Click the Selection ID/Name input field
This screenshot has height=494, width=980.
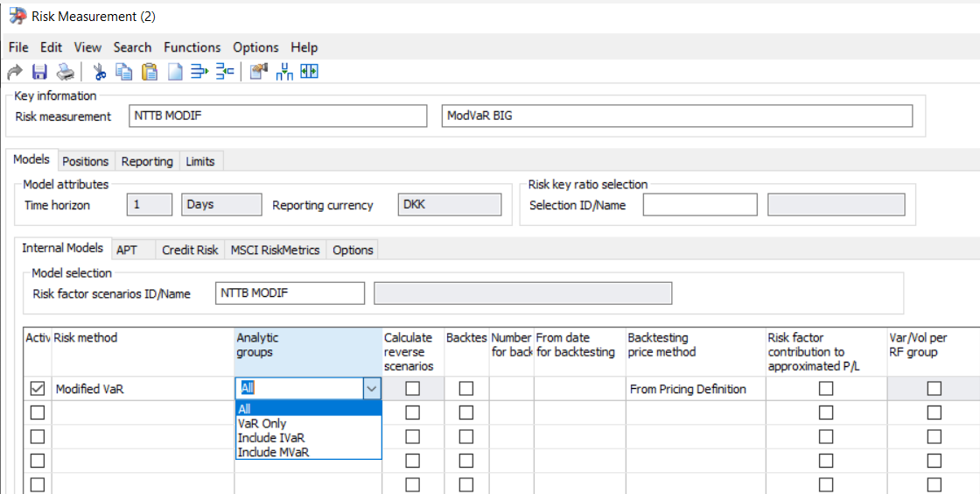click(x=699, y=205)
